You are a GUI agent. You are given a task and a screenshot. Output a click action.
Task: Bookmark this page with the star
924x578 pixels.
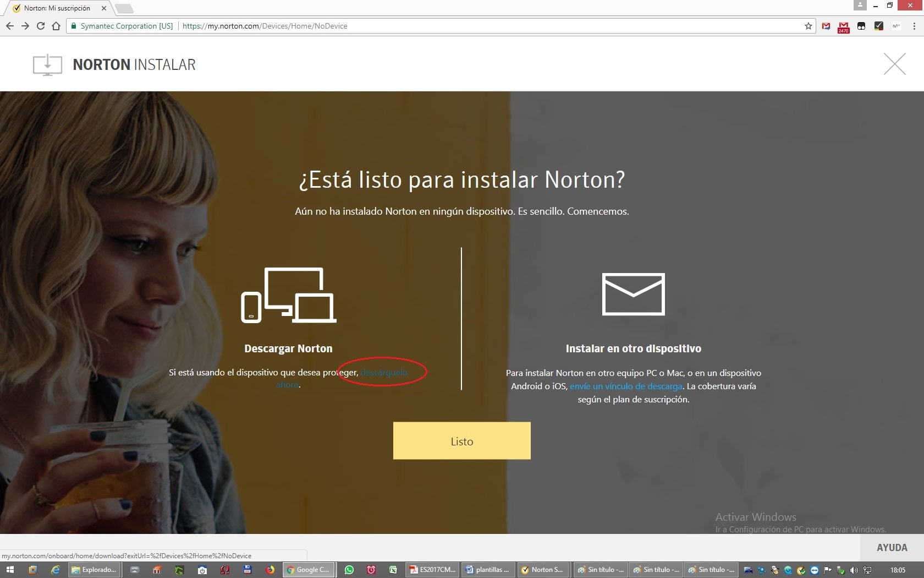coord(809,26)
